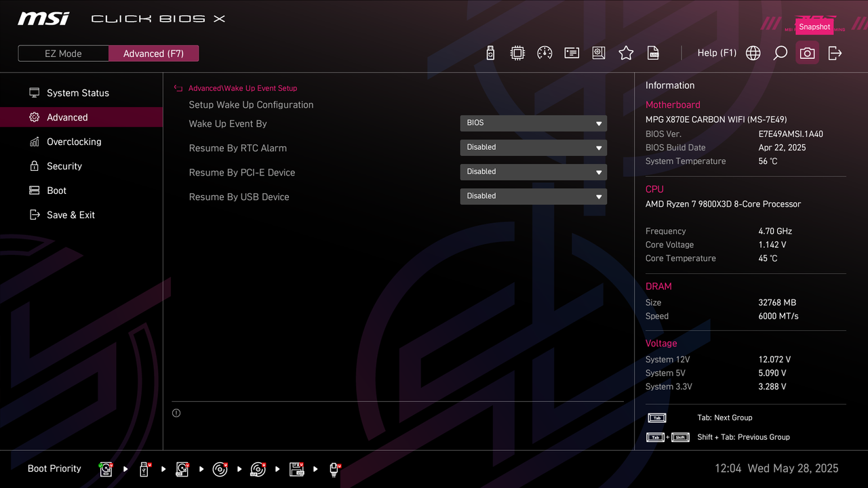
Task: Click Shift + Tab: Previous Group hint
Action: click(x=743, y=437)
